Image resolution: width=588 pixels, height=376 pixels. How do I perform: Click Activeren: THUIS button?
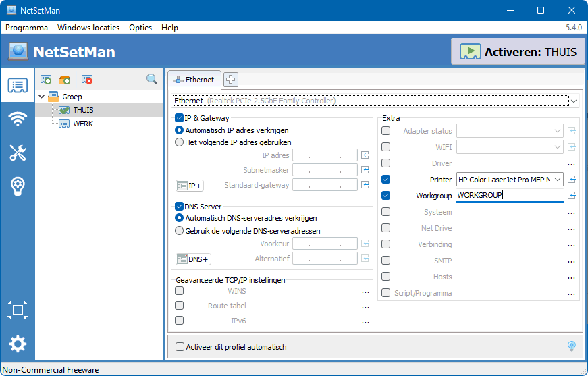518,52
